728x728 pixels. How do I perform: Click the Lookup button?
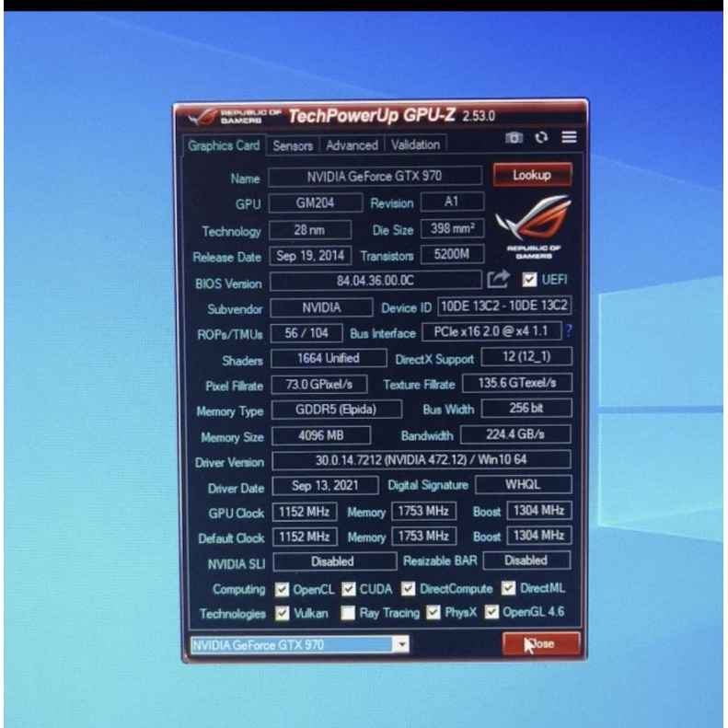point(532,175)
